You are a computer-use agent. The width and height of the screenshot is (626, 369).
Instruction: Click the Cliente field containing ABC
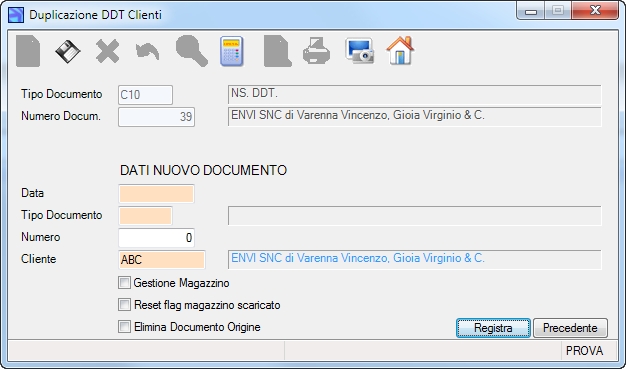coord(162,260)
